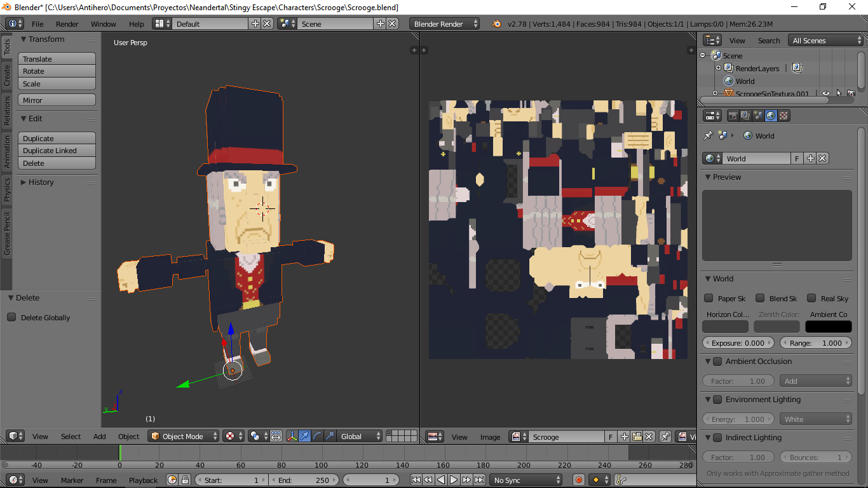Enable the rotate manipulator arc icon
The height and width of the screenshot is (488, 868).
[317, 436]
